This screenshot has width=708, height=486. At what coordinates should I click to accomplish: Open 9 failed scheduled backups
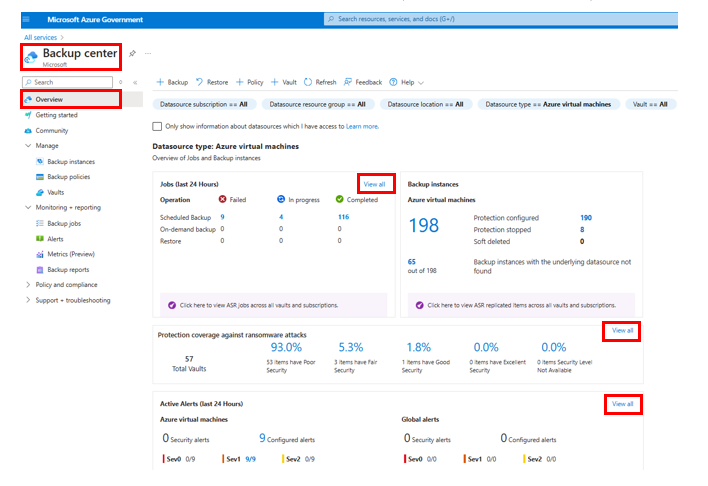click(x=222, y=217)
